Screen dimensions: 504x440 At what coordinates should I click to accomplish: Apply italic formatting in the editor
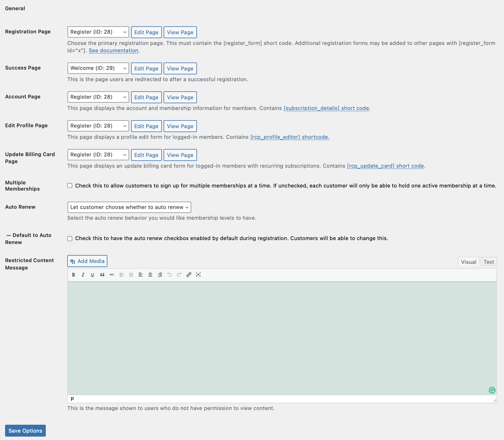[x=83, y=275]
